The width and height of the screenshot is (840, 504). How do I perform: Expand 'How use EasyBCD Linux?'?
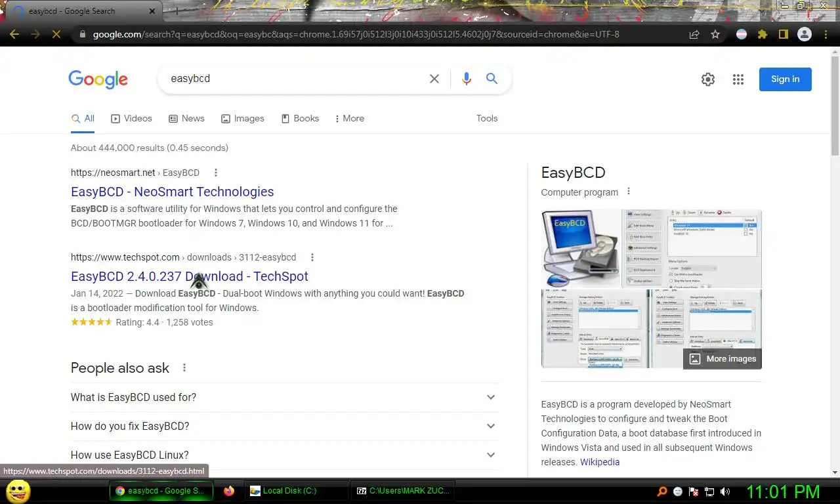284,455
